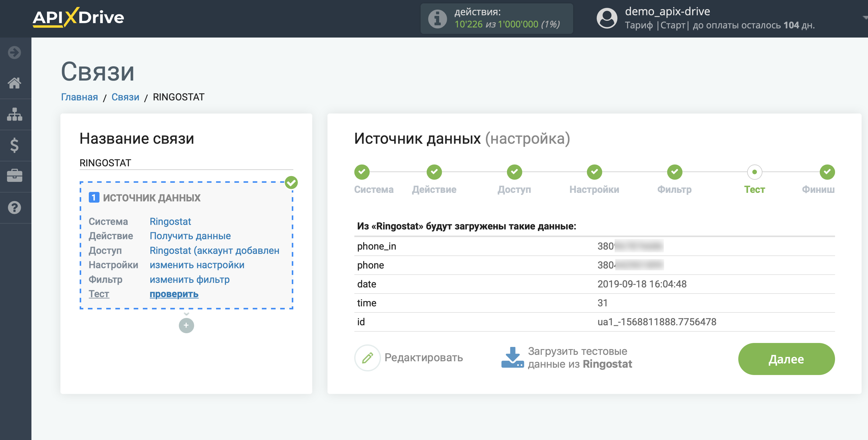Click the tariff Старт info line
The height and width of the screenshot is (440, 868).
719,25
